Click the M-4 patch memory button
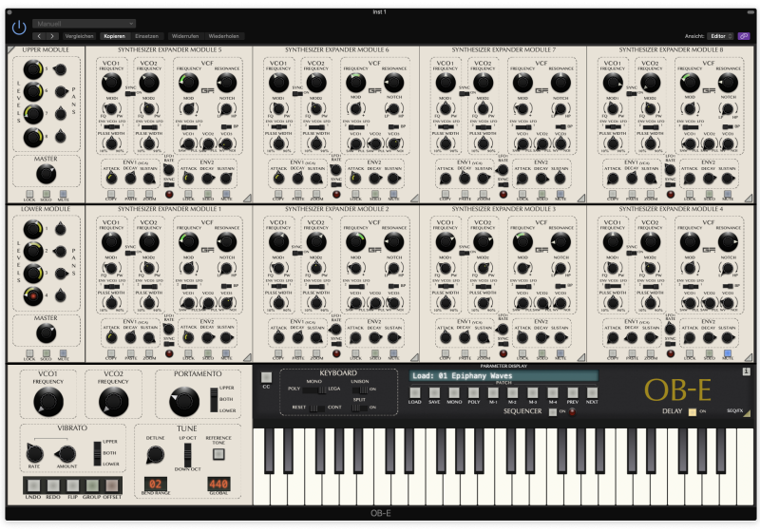Image resolution: width=760 pixels, height=532 pixels. [x=553, y=392]
